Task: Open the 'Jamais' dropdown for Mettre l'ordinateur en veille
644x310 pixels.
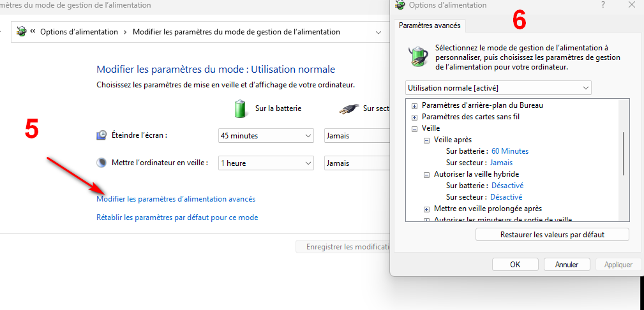Action: pos(357,163)
